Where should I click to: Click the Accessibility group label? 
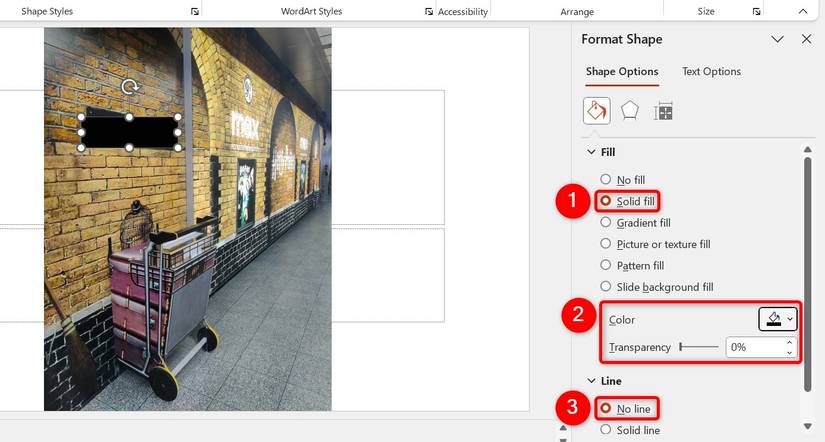pos(463,12)
